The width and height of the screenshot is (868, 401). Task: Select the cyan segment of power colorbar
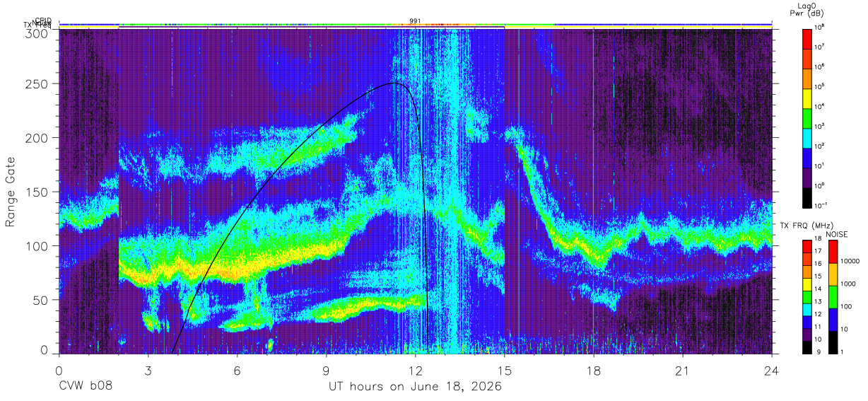(807, 136)
